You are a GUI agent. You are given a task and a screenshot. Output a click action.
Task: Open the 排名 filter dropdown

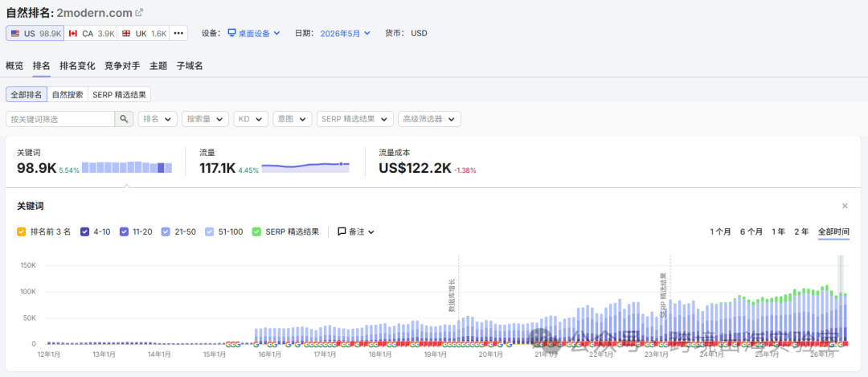pyautogui.click(x=158, y=119)
